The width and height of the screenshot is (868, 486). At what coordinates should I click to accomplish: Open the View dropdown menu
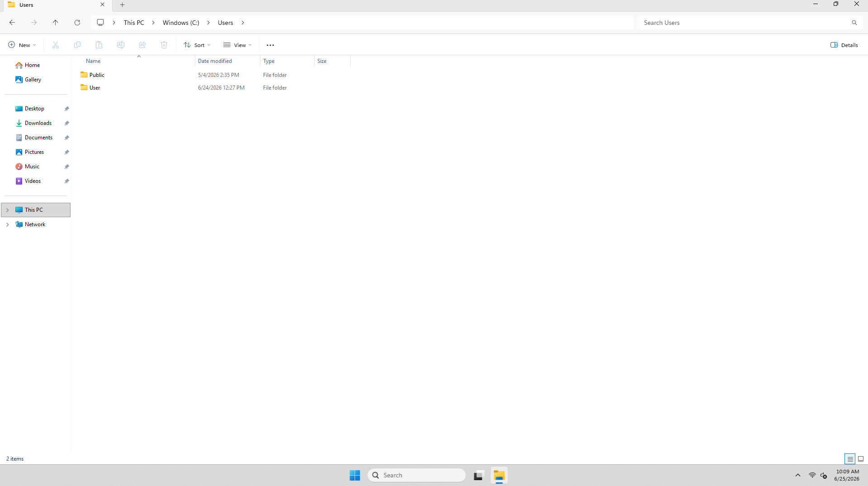pyautogui.click(x=237, y=45)
